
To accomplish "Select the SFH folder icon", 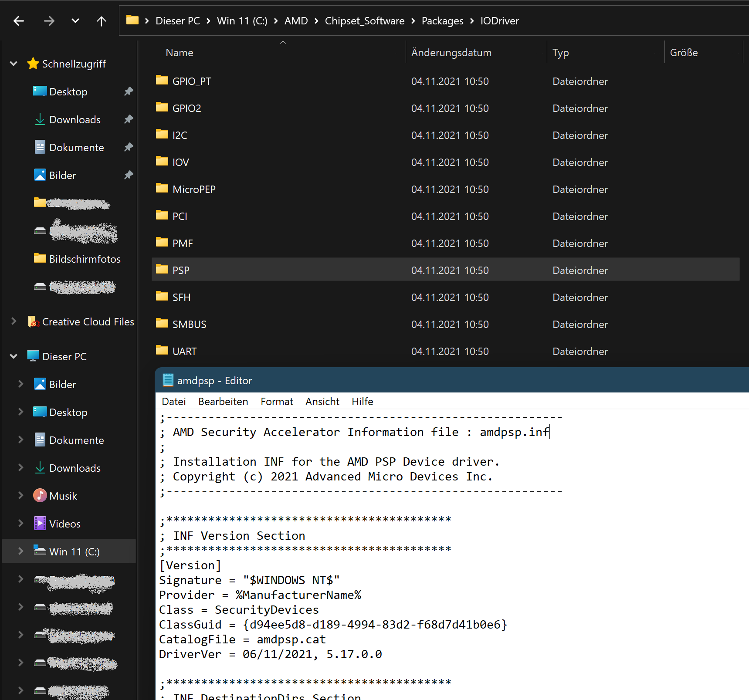I will [x=162, y=296].
